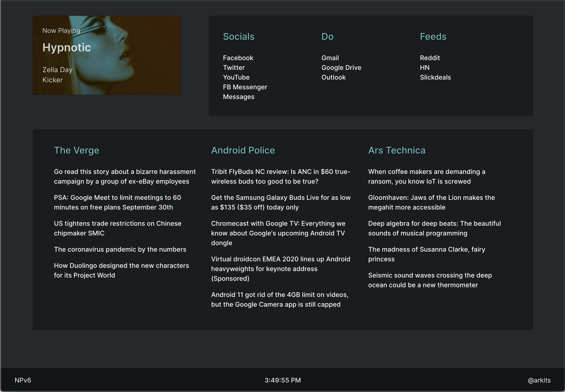Open Slickdeals from the Feeds section

tap(435, 77)
